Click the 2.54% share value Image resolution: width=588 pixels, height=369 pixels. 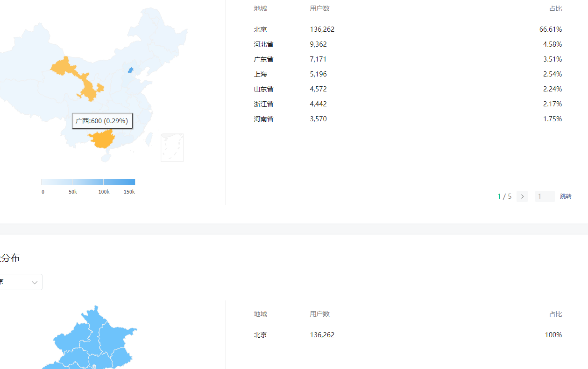coord(553,74)
